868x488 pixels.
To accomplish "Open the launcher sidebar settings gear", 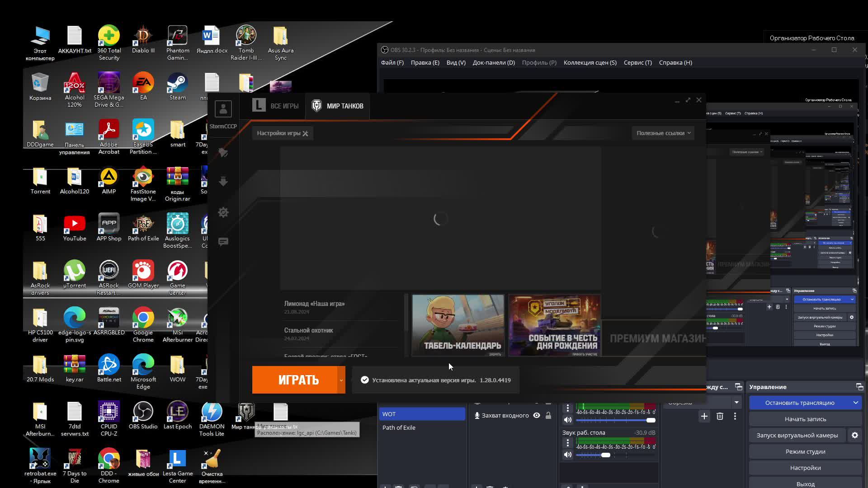I will coord(223,212).
